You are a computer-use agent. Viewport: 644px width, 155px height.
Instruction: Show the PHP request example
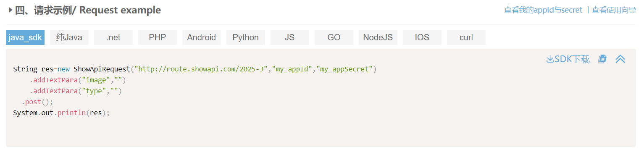(158, 37)
